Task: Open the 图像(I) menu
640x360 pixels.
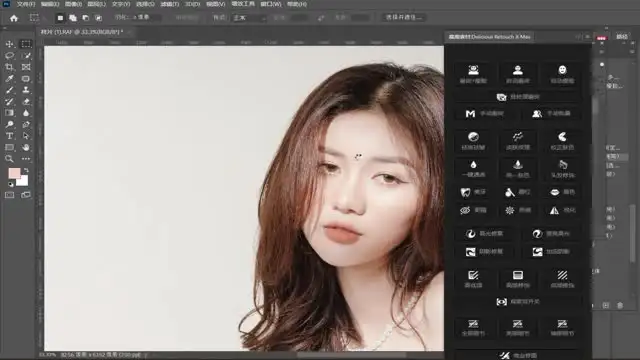Action: [73, 4]
